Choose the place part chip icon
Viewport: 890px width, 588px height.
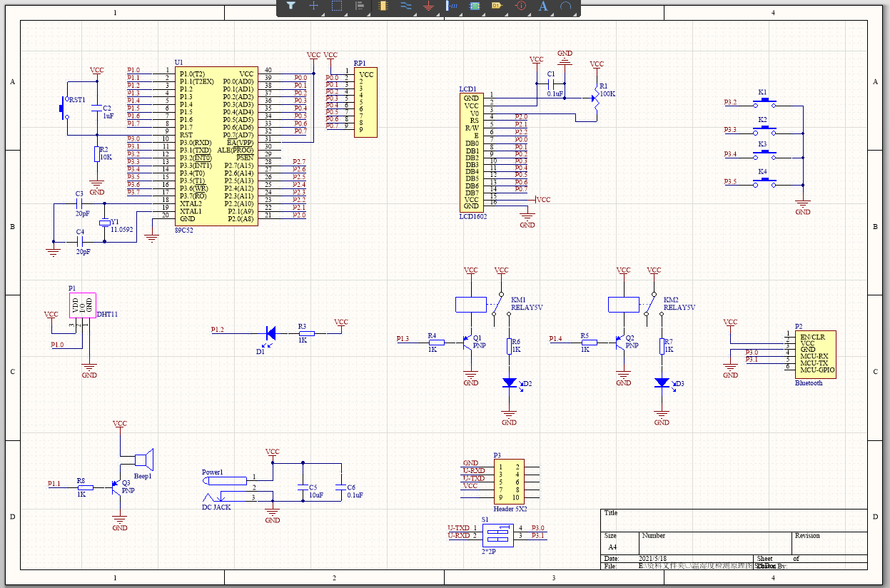383,6
